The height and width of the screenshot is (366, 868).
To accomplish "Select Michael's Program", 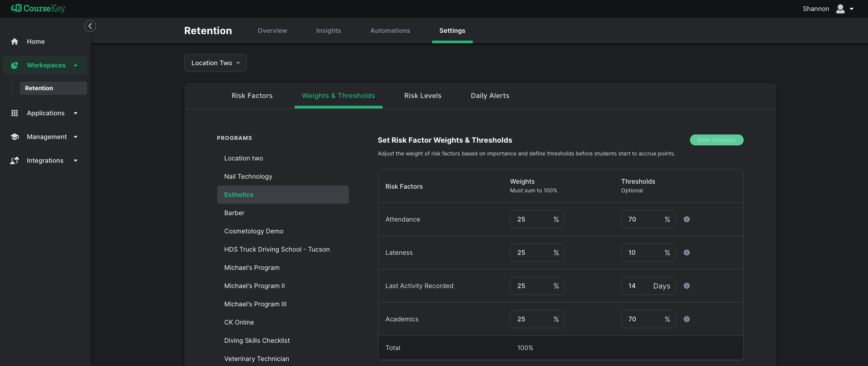I will [x=283, y=268].
